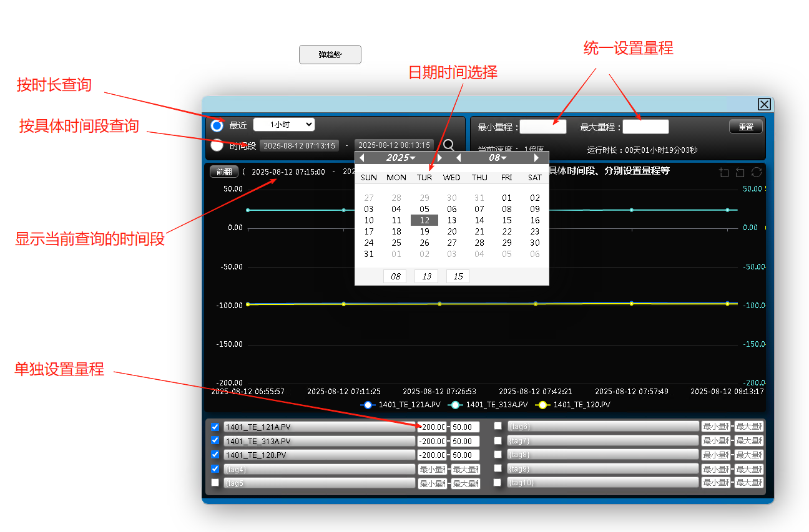This screenshot has width=809, height=532.
Task: Click the chart refresh icon
Action: (757, 172)
